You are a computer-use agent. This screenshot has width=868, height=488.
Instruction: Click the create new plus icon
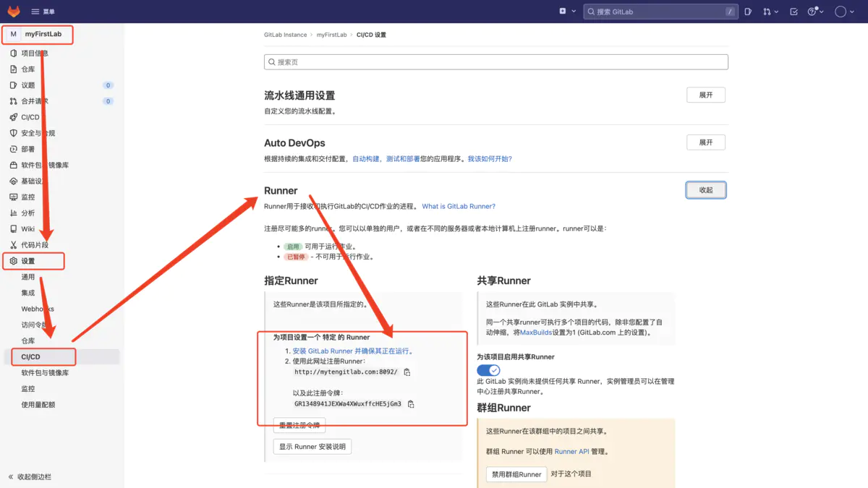563,12
